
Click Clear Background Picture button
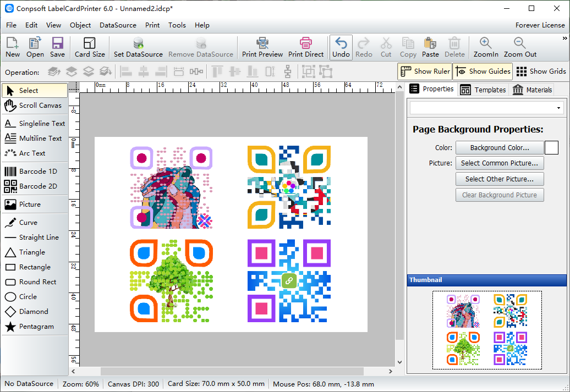tap(500, 195)
